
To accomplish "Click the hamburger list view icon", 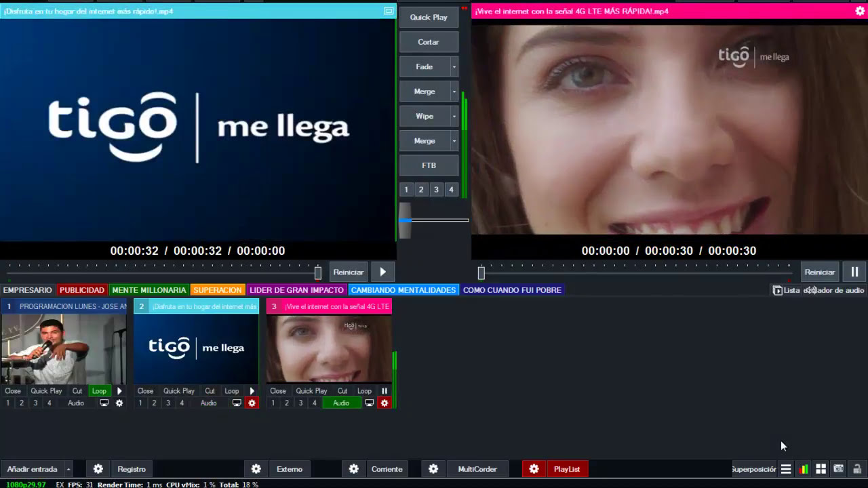I will pos(786,469).
